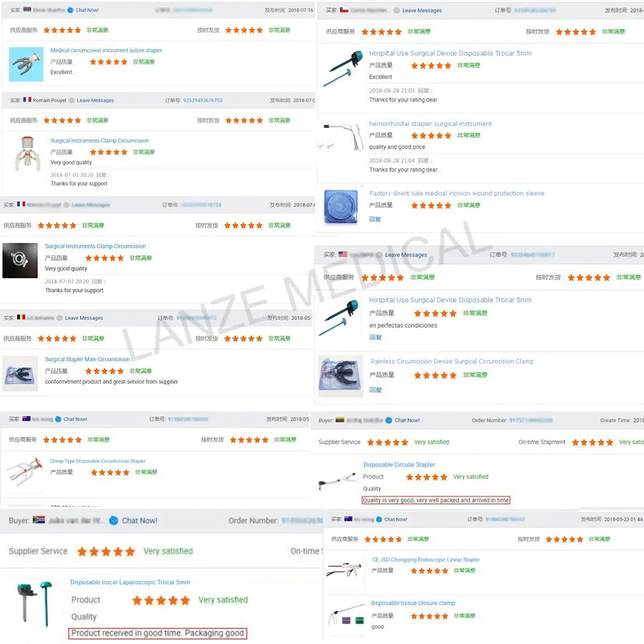
Task: Open Disposable trocar Laparoscopic Trocar 5mm link
Action: (x=130, y=582)
